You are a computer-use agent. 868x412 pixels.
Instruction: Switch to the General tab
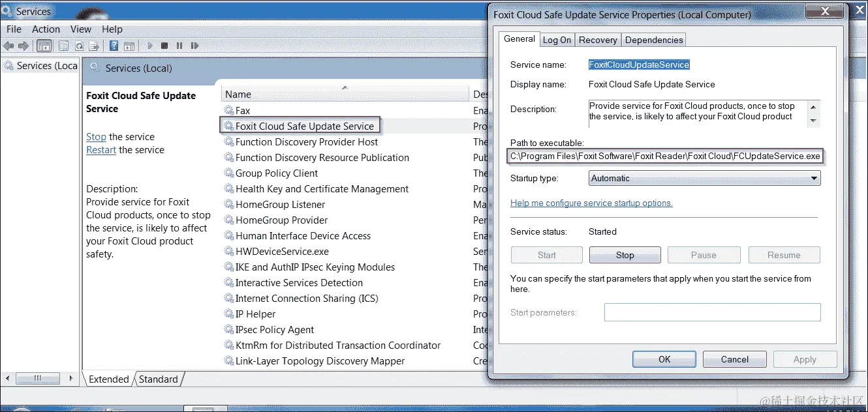point(519,38)
